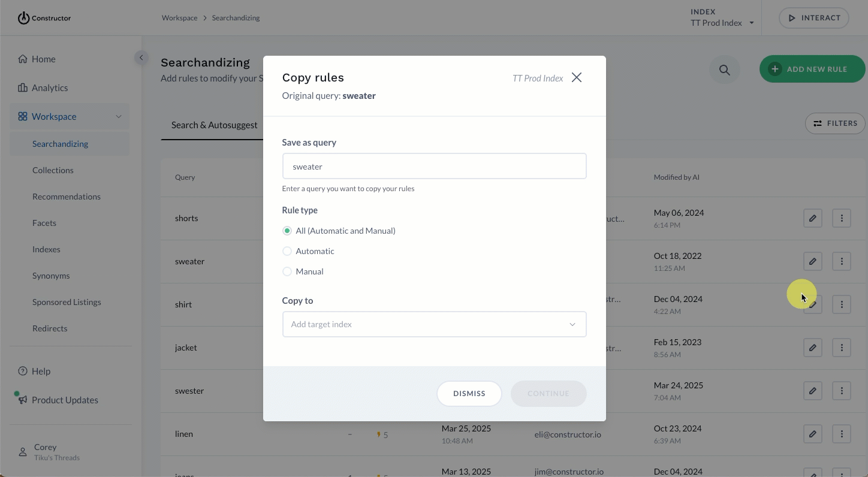868x477 pixels.
Task: Edit the jacket query rule
Action: (813, 348)
